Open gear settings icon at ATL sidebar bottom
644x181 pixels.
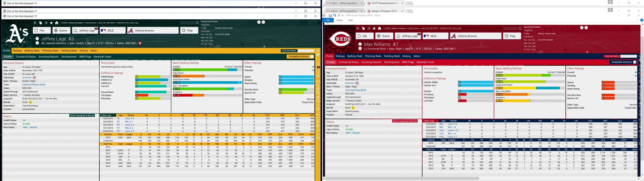tap(318, 138)
